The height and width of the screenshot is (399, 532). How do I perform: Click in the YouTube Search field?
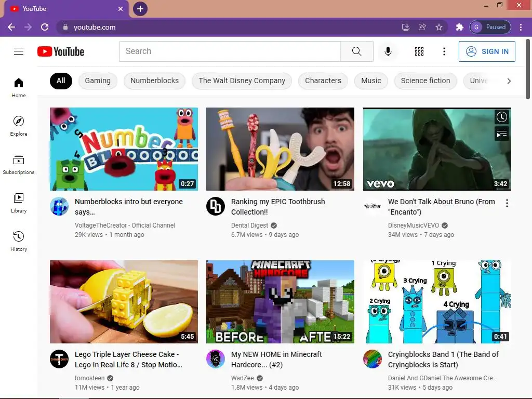point(230,51)
